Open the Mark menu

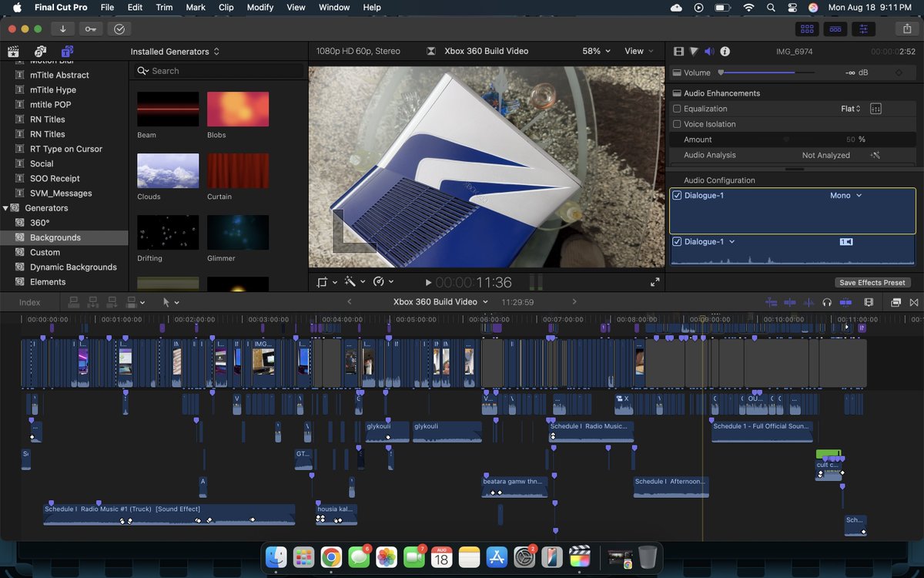click(196, 7)
